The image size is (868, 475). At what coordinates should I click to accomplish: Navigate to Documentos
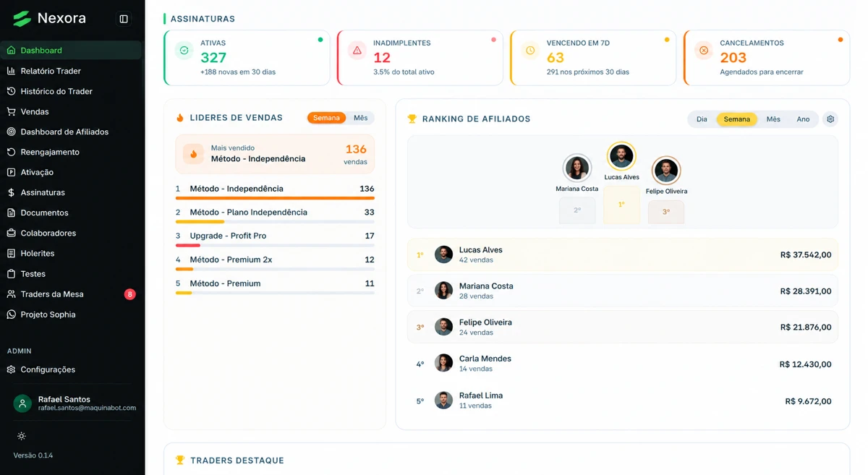click(71, 213)
